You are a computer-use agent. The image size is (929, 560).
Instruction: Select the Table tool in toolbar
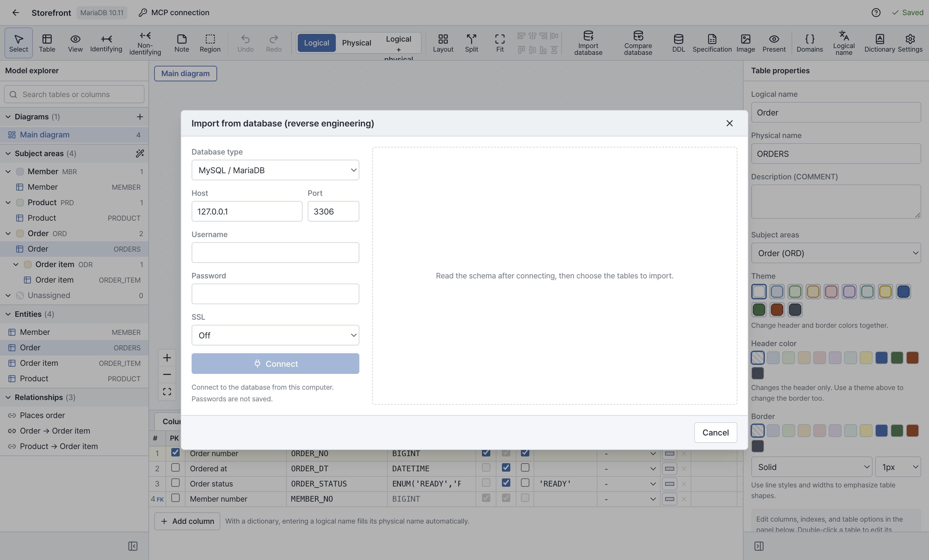(47, 43)
